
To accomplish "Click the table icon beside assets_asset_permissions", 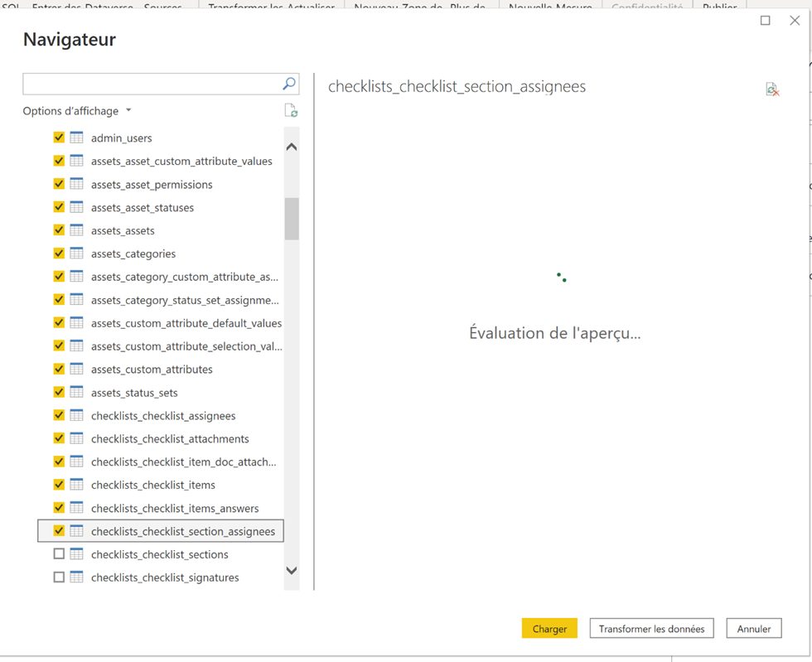I will (x=76, y=184).
